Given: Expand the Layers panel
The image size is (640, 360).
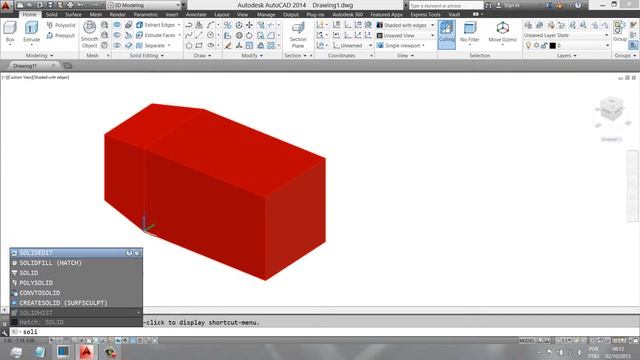Looking at the screenshot, I should coord(567,55).
